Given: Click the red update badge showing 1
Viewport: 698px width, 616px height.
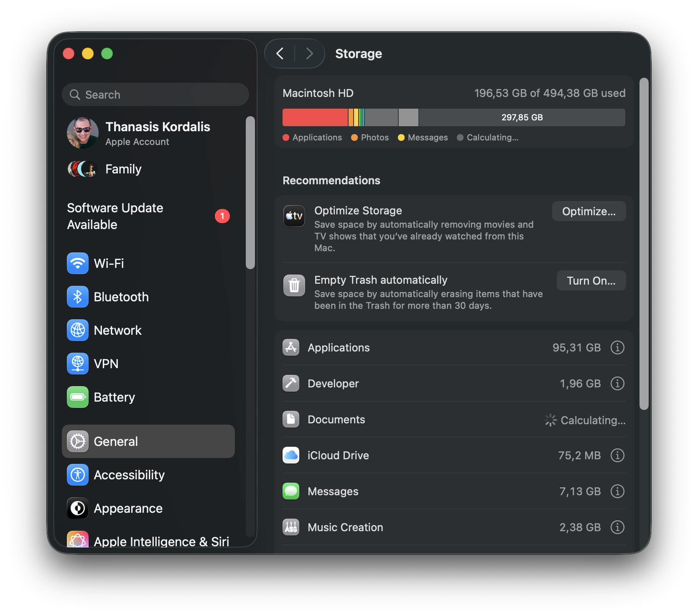Looking at the screenshot, I should 222,216.
